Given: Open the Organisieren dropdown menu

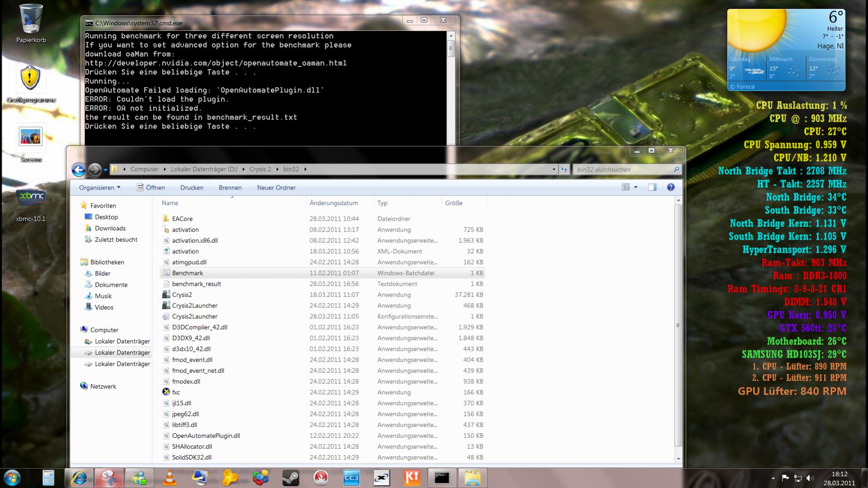Looking at the screenshot, I should pos(100,188).
